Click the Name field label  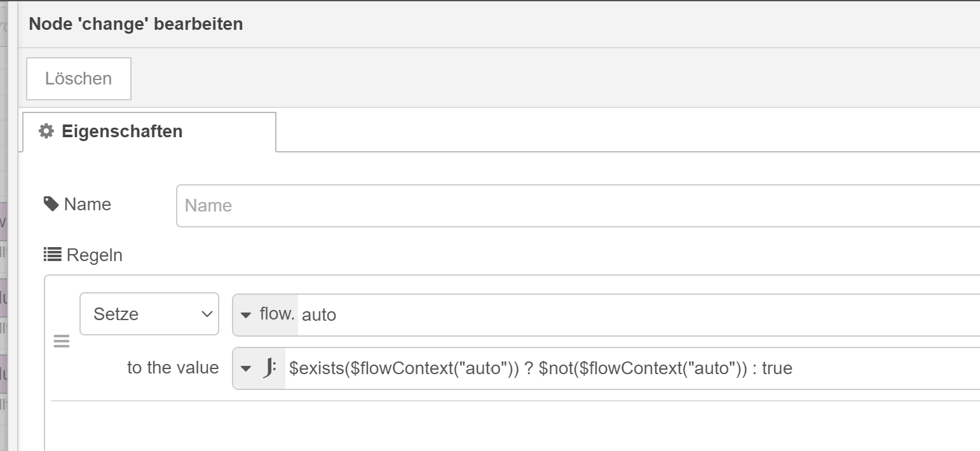pyautogui.click(x=88, y=205)
